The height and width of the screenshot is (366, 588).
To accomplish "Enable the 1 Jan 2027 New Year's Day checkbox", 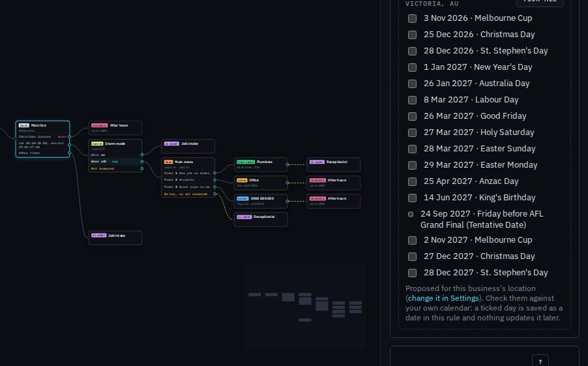I will pyautogui.click(x=412, y=68).
